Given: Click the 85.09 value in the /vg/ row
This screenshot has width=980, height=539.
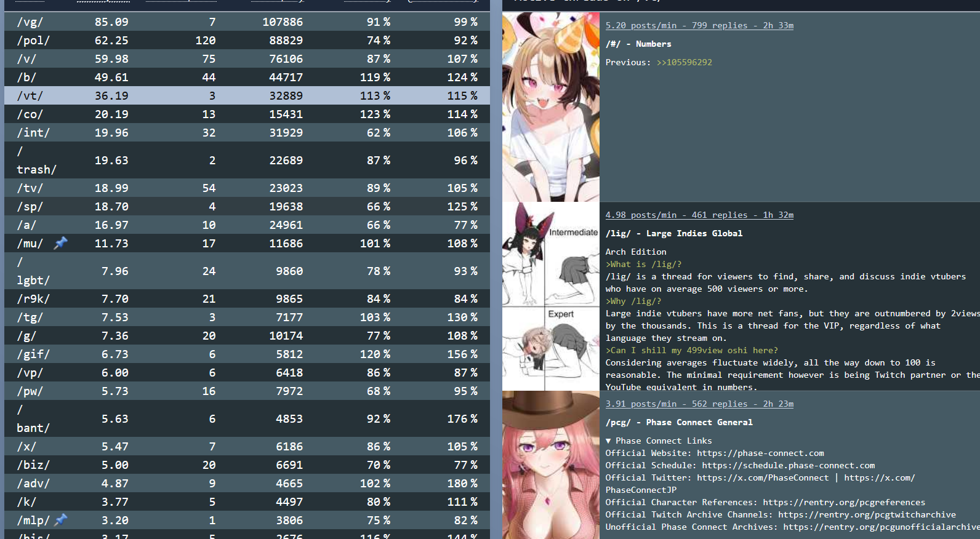Looking at the screenshot, I should 111,22.
